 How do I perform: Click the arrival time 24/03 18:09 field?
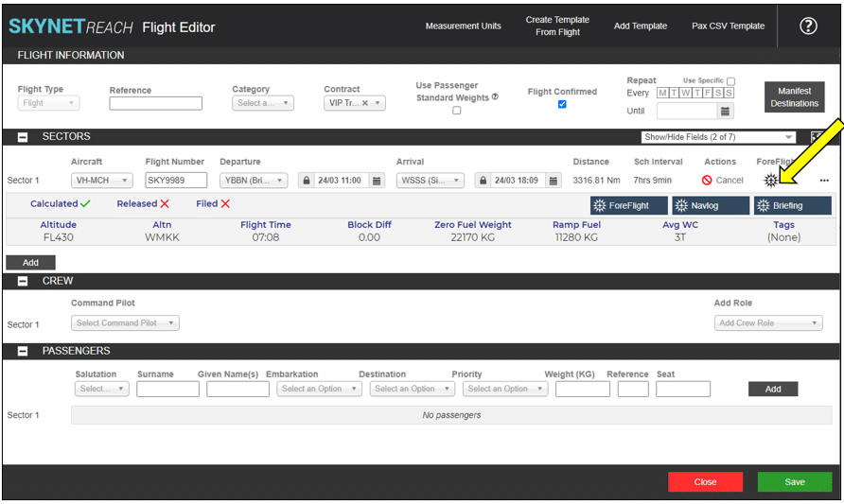pos(519,181)
